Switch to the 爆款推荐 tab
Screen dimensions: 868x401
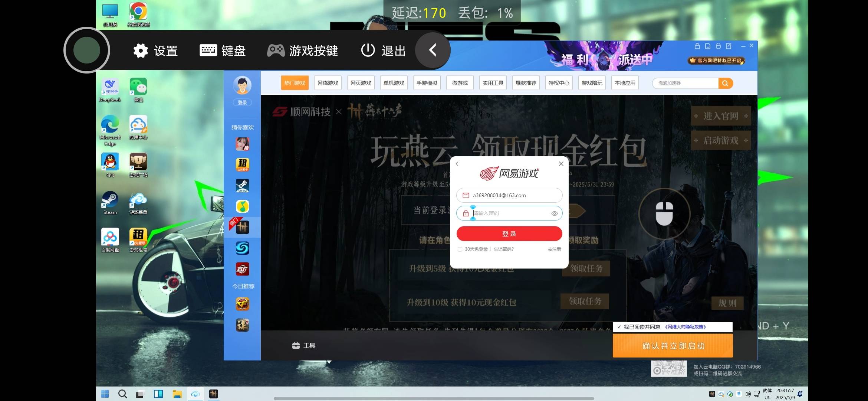click(526, 83)
